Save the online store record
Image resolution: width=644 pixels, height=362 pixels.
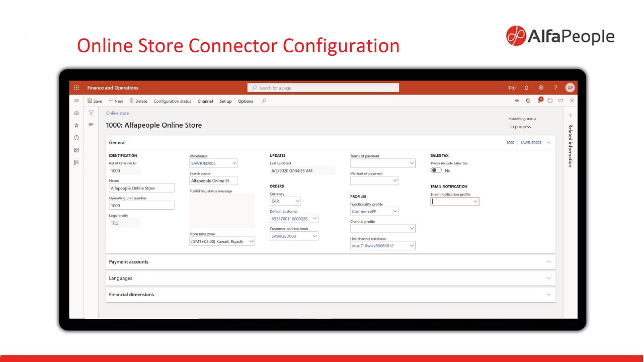(x=95, y=101)
